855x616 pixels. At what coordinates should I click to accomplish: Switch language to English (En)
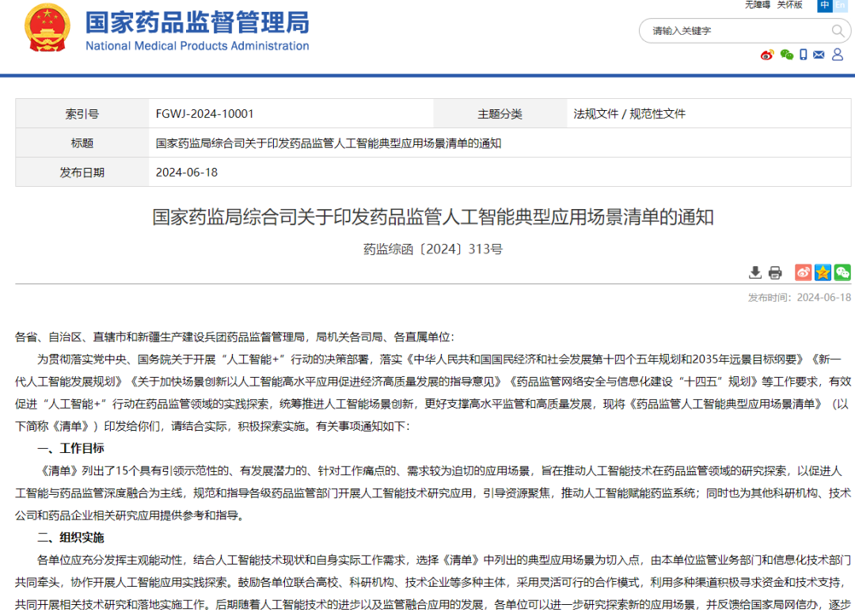(x=840, y=5)
